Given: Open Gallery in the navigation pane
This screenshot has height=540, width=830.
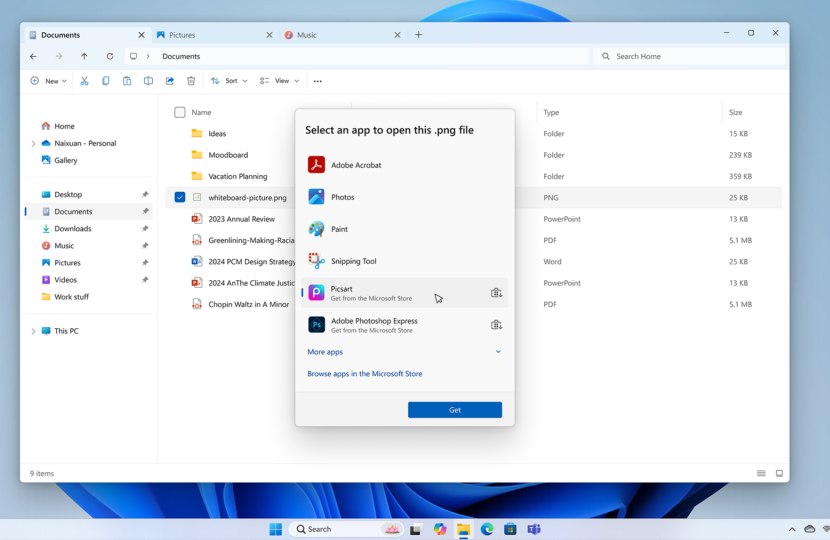Looking at the screenshot, I should 88,160.
